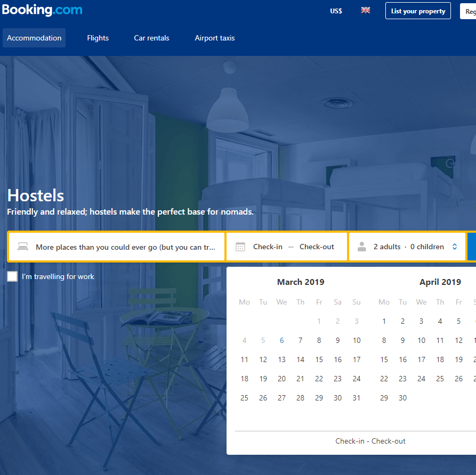Switch to the Flights tab
Image resolution: width=476 pixels, height=475 pixels.
pos(98,38)
